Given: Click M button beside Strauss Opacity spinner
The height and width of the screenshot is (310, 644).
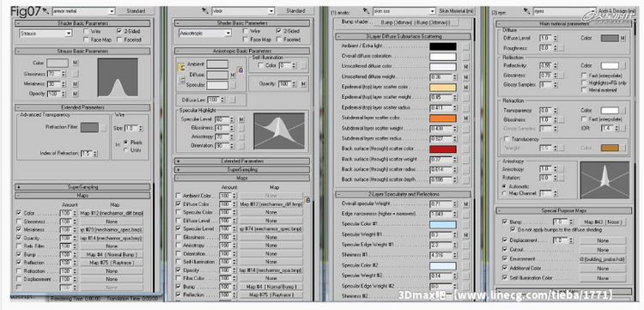Looking at the screenshot, I should 76,94.
